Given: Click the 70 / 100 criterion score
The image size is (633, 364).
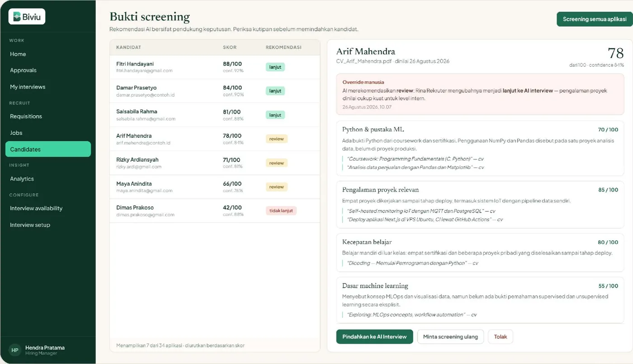Looking at the screenshot, I should tap(608, 130).
